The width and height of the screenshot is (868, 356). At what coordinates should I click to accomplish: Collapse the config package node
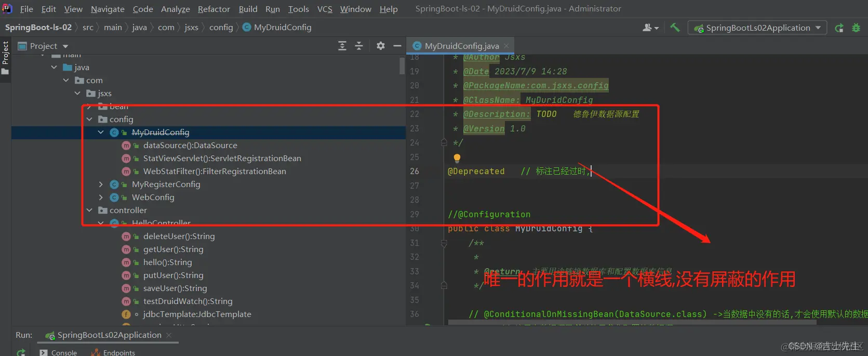(x=89, y=119)
